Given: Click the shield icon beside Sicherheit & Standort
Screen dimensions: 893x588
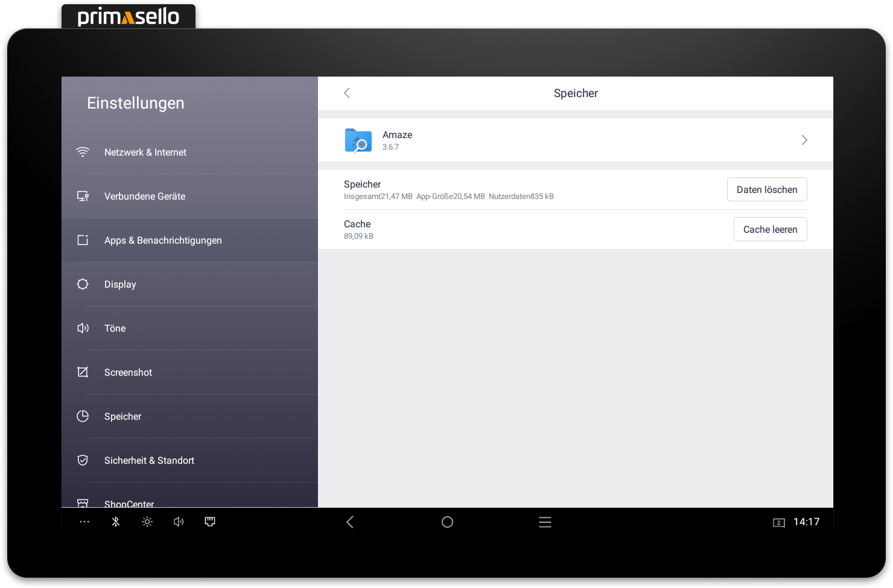Looking at the screenshot, I should pyautogui.click(x=83, y=460).
